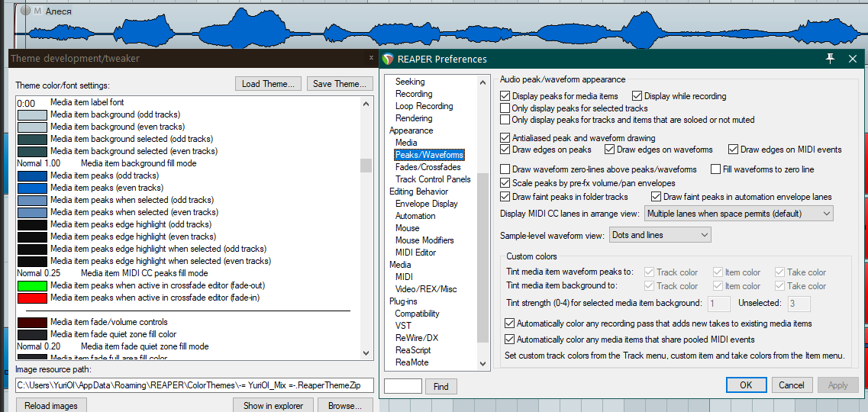Click Media item peaks when selected (odd tracks) swatch

(x=31, y=200)
